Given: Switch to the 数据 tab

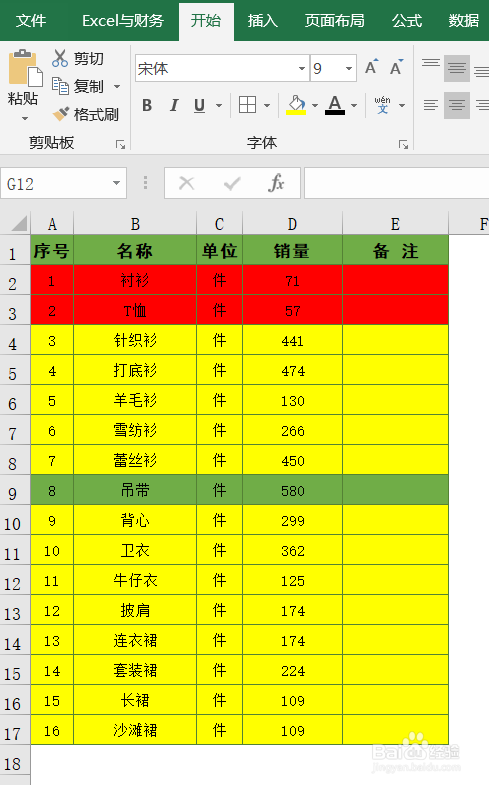Looking at the screenshot, I should [463, 21].
